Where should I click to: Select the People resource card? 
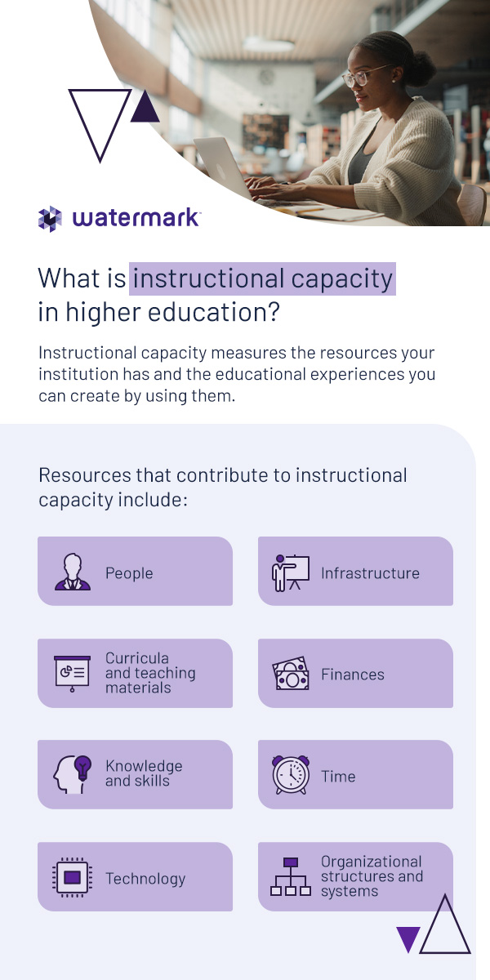coord(135,571)
